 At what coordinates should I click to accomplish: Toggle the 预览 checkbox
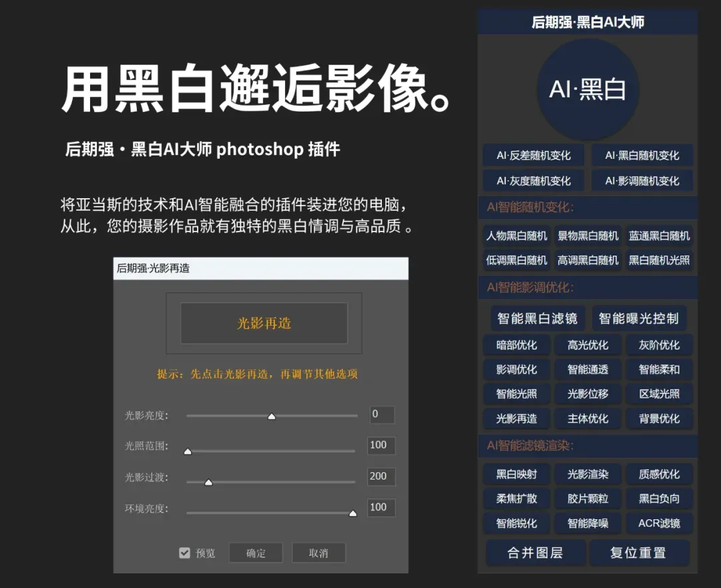184,553
